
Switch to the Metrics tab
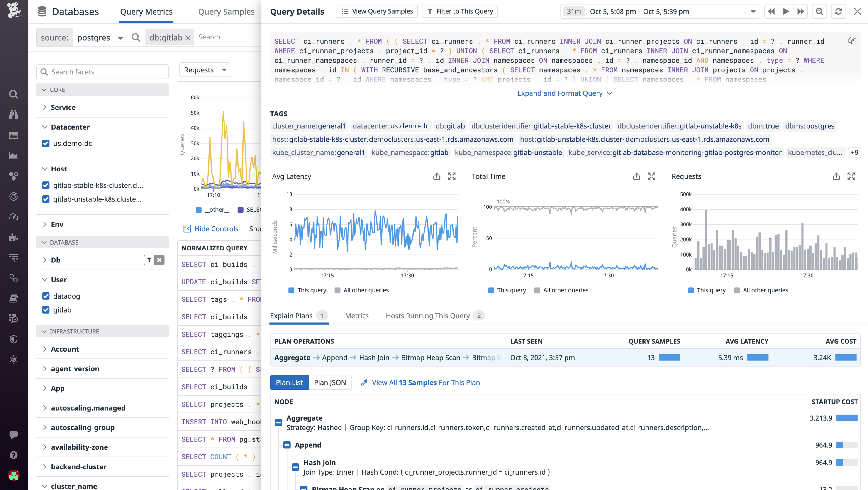click(x=357, y=316)
